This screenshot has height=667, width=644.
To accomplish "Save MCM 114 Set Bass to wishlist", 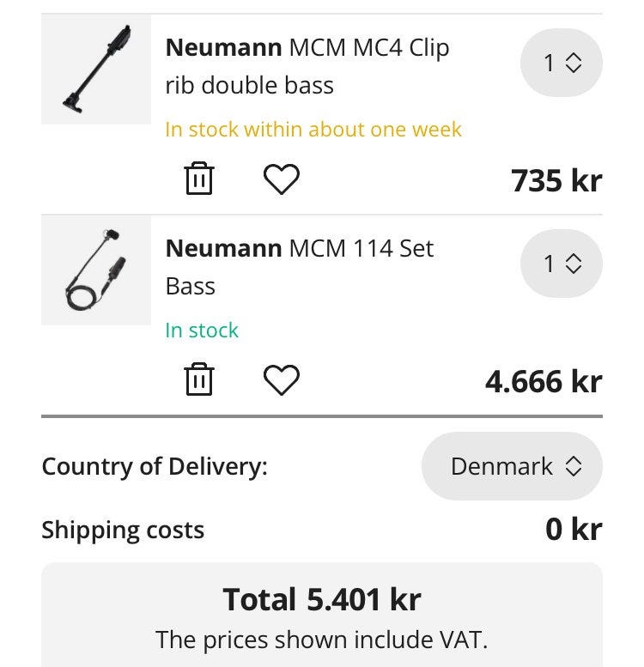I will point(281,379).
